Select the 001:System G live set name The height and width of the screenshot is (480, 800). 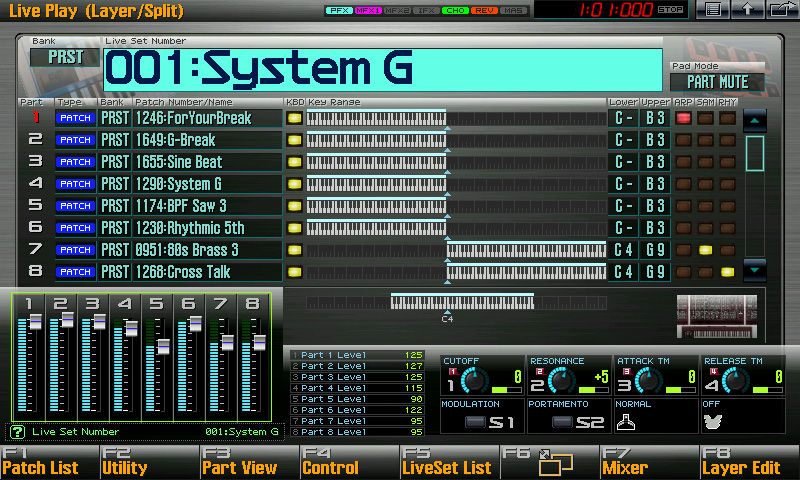[x=383, y=69]
